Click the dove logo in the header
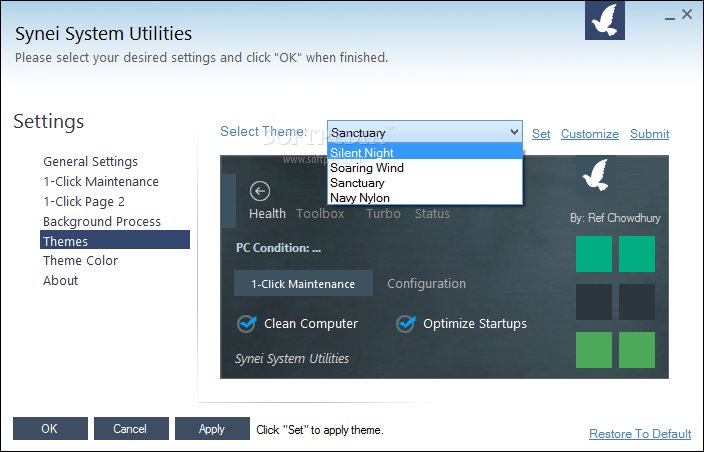 [605, 20]
